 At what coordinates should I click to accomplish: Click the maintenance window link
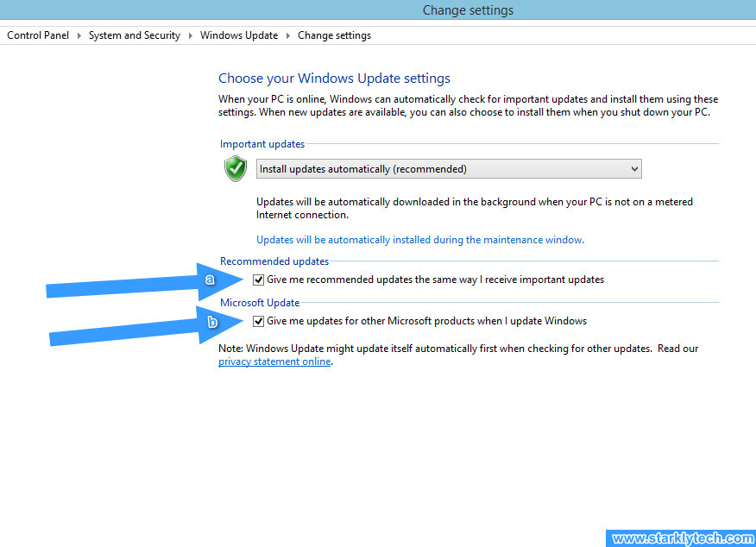[420, 239]
